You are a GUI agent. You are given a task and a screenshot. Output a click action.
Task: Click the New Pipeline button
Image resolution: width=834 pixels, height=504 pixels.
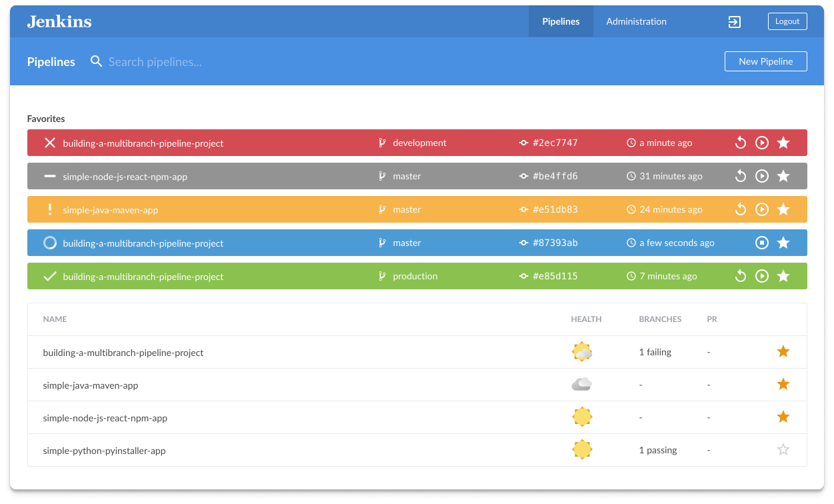point(766,61)
